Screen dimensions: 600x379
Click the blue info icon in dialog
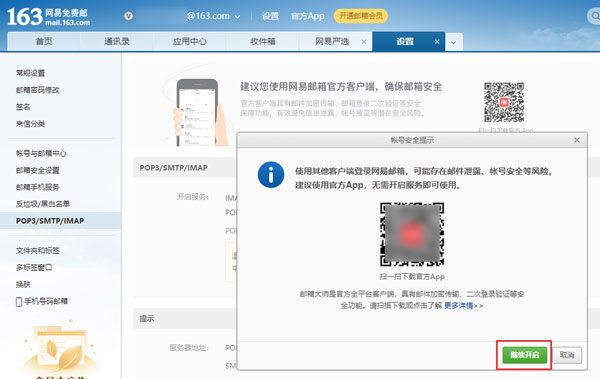click(271, 175)
